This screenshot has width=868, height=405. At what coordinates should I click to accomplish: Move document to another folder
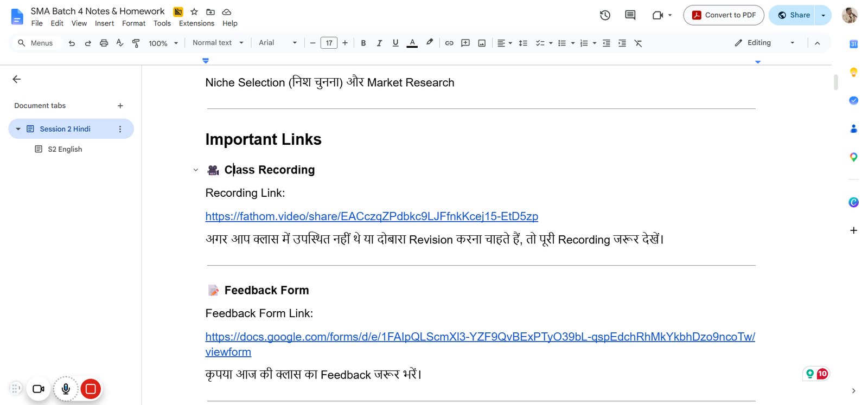(x=210, y=11)
